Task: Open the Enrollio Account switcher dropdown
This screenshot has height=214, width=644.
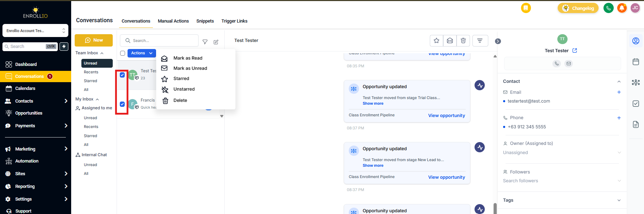Action: [x=35, y=31]
